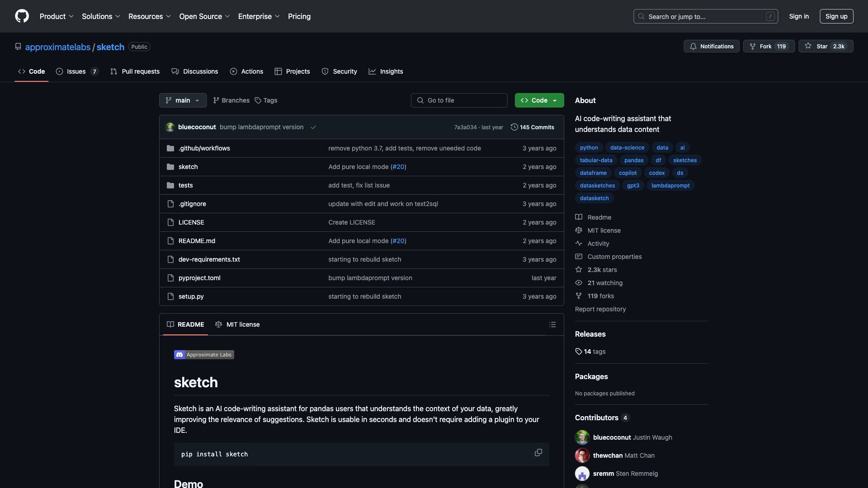This screenshot has height=488, width=868.
Task: Click the copy icon for pip install sketch
Action: [538, 453]
